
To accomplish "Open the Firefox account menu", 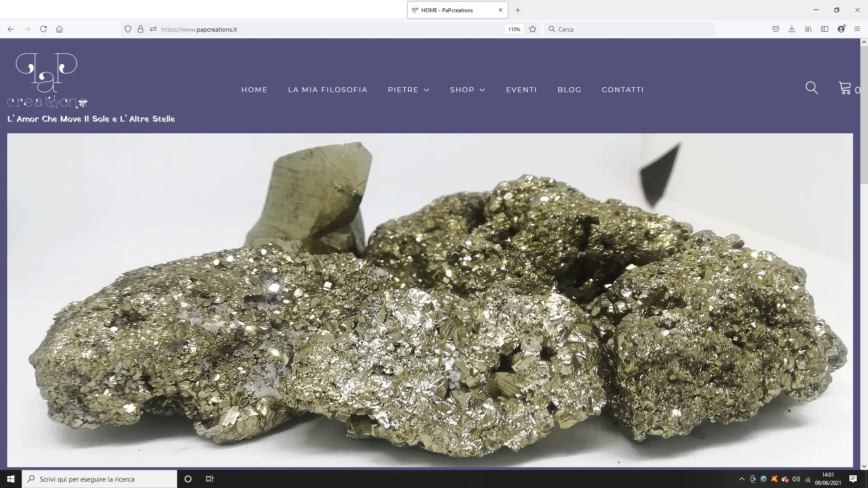I will (841, 29).
